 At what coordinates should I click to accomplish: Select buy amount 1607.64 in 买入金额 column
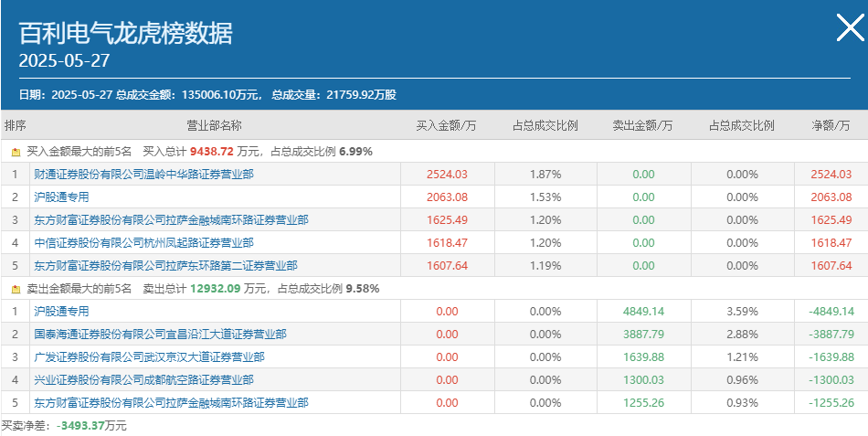448,266
